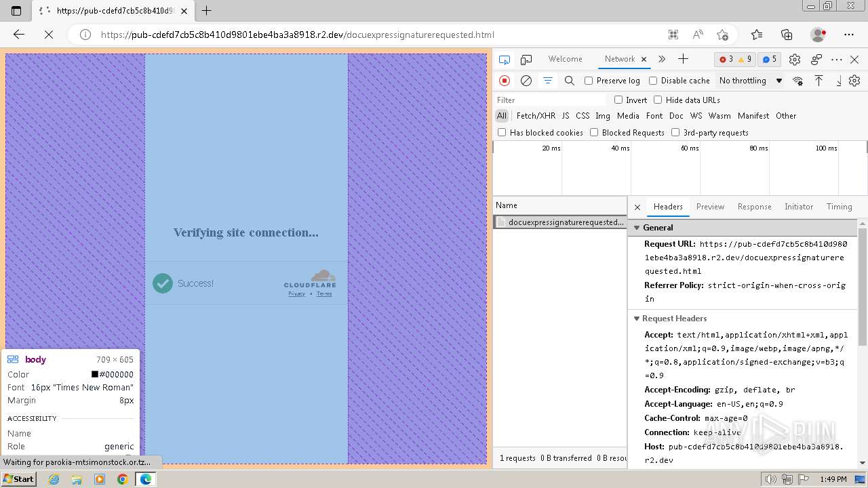Clear the network log
868x488 pixels.
pos(526,81)
